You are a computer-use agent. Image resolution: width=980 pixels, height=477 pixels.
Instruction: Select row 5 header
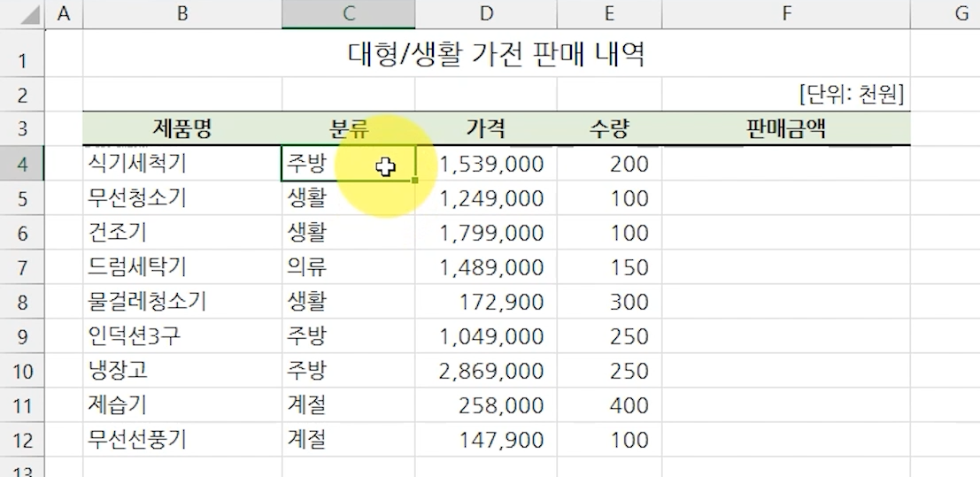22,198
